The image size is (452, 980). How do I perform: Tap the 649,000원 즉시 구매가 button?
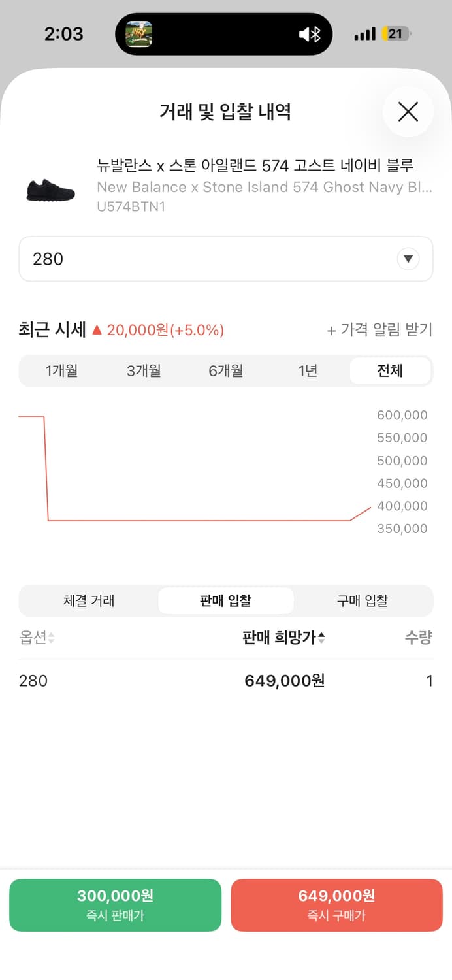click(336, 905)
